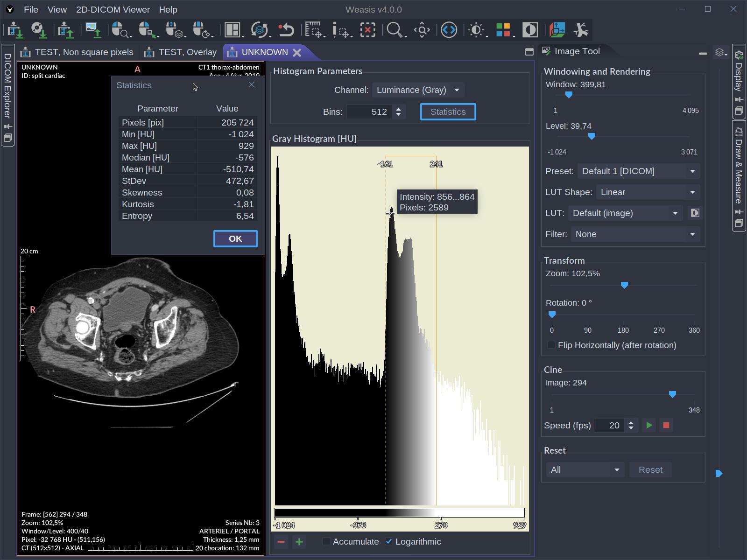This screenshot has height=560, width=747.
Task: Change the Preset dropdown from Default 1 [DICOM]
Action: 638,171
